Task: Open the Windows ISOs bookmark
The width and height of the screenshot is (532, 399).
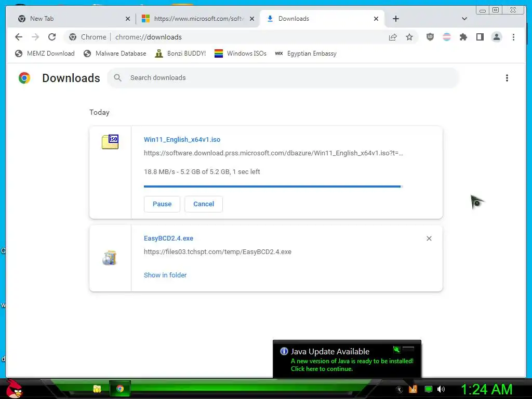Action: click(x=241, y=54)
